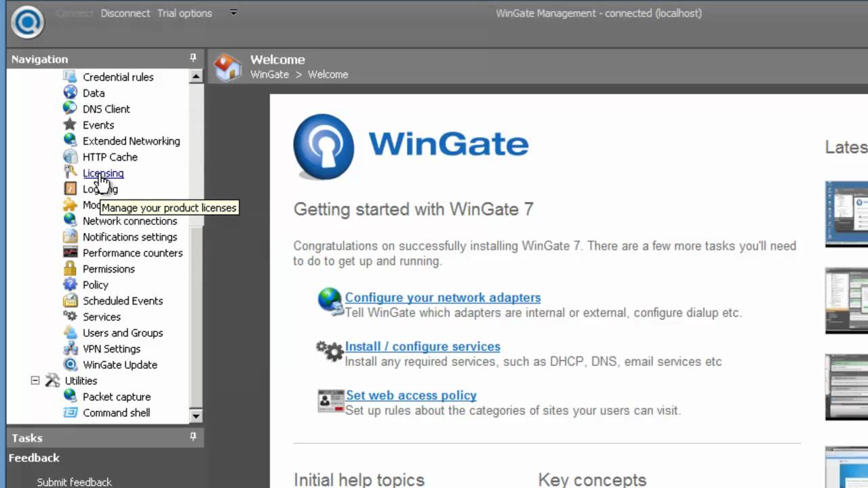The height and width of the screenshot is (488, 868).
Task: Open Set web access policy link
Action: tap(411, 395)
